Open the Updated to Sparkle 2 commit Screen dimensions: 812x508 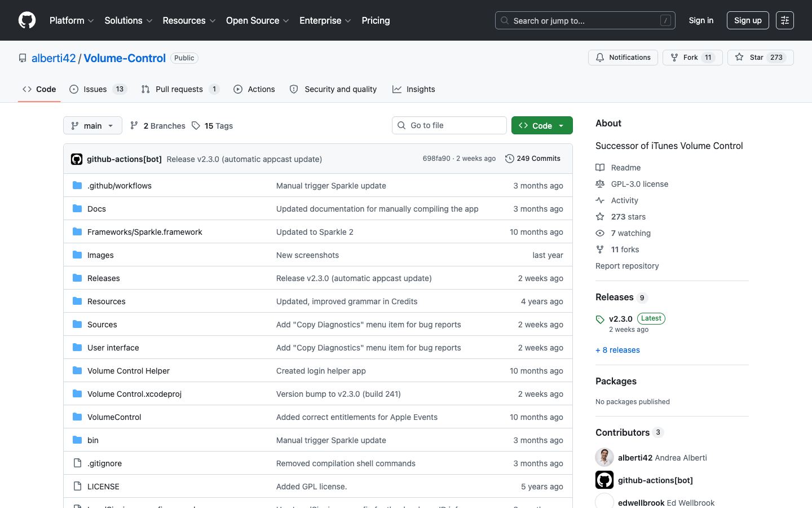point(315,232)
